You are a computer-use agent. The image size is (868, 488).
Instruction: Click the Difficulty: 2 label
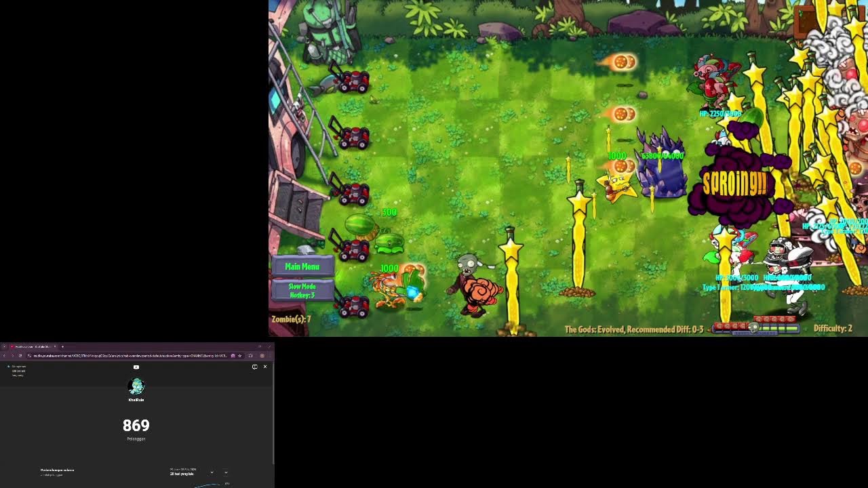[833, 329]
